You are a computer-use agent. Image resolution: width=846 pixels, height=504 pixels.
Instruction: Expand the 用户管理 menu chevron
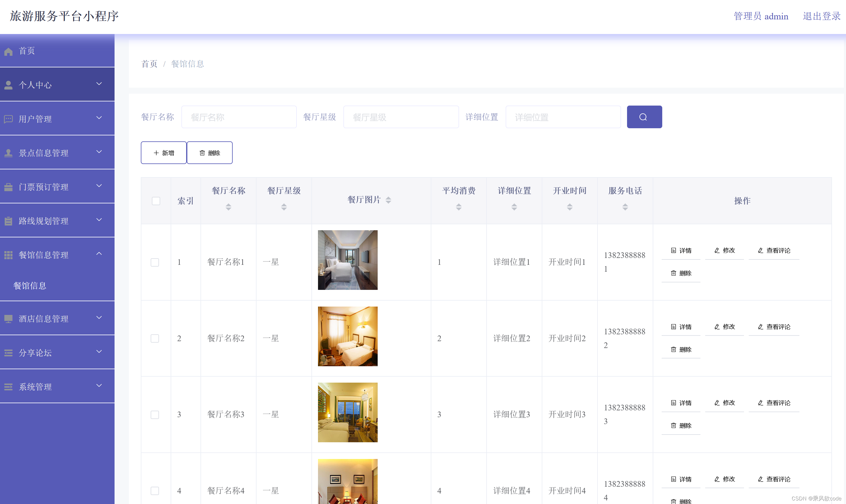tap(99, 118)
